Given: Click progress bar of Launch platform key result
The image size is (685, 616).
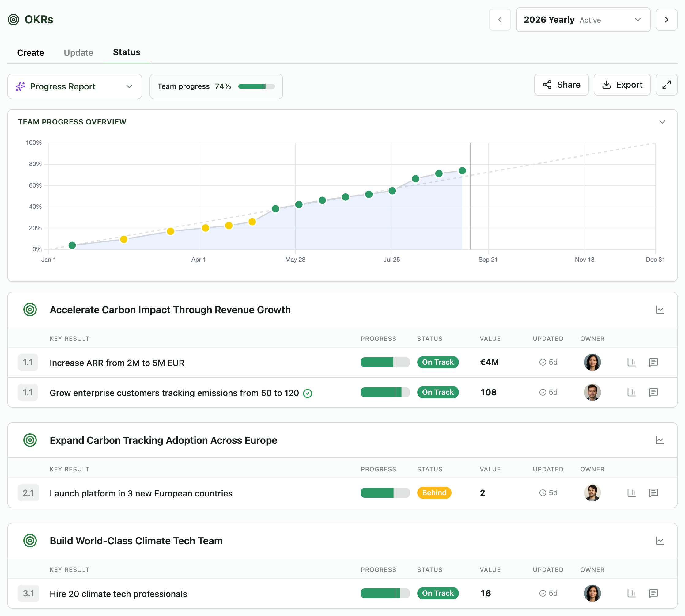Looking at the screenshot, I should (385, 493).
